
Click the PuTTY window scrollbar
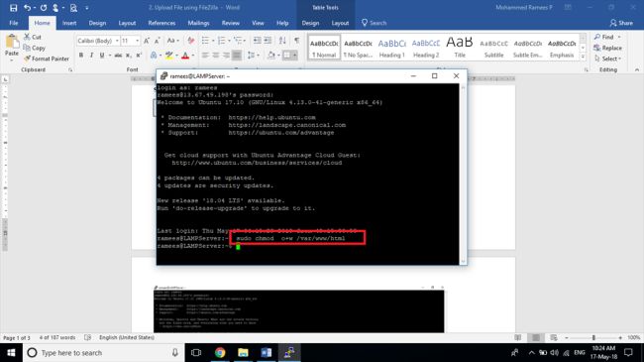tap(464, 174)
